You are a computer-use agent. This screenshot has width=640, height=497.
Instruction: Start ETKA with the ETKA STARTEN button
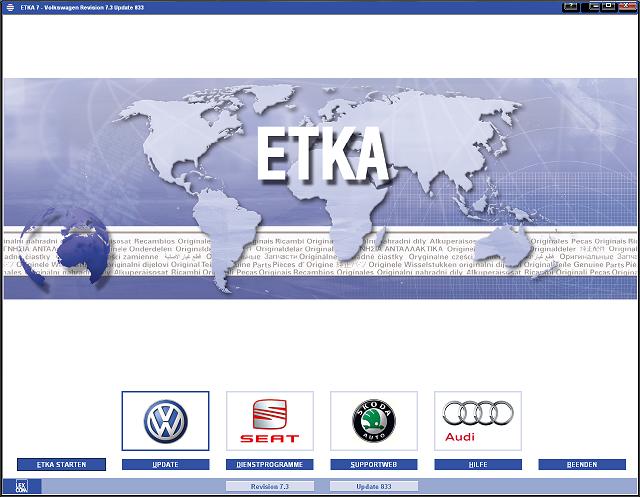[61, 464]
